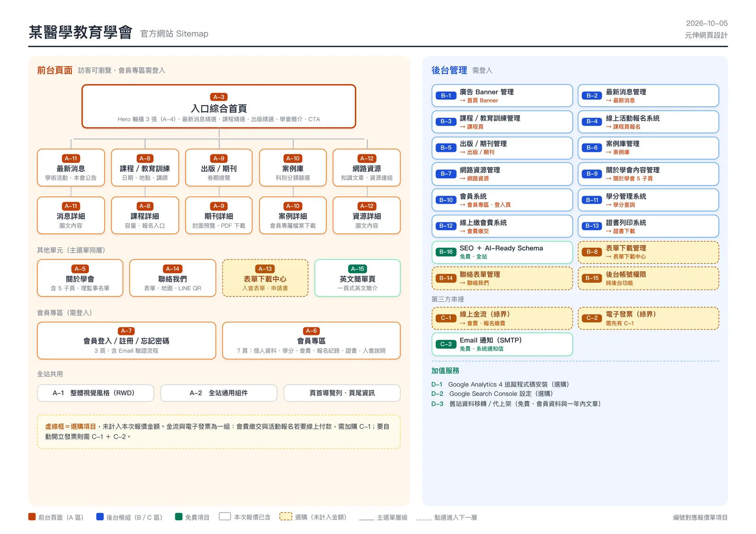
Task: Click the orange 前台頁面 legend swatch
Action: point(32,517)
